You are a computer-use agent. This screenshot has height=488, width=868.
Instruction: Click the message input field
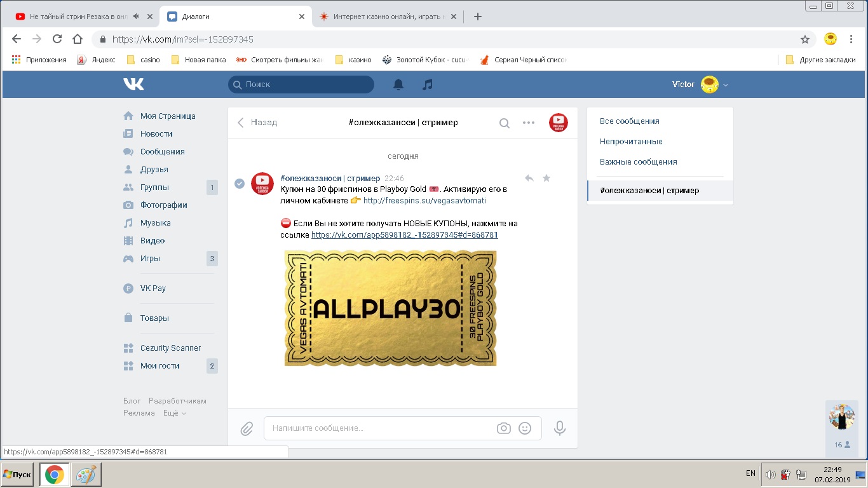(x=403, y=428)
